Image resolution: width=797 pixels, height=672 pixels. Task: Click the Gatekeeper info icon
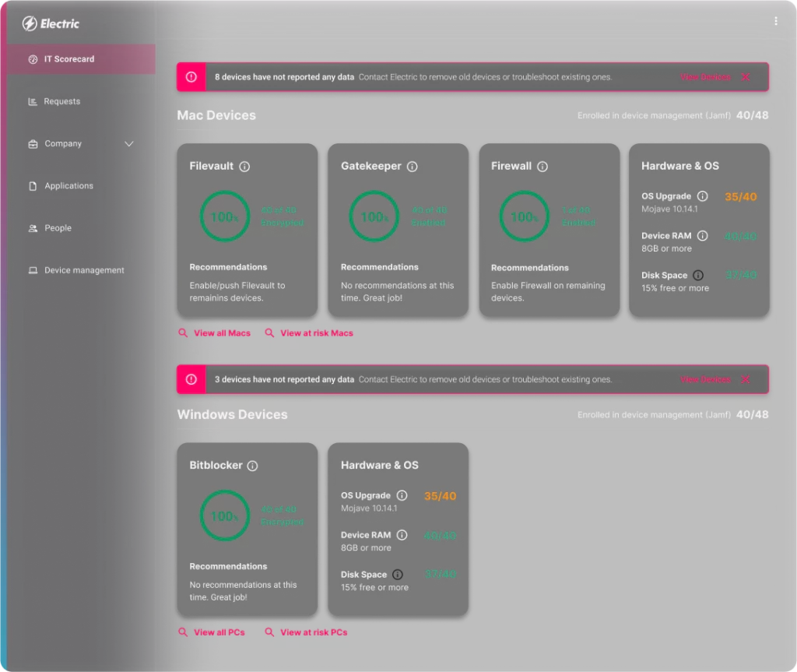click(x=412, y=166)
